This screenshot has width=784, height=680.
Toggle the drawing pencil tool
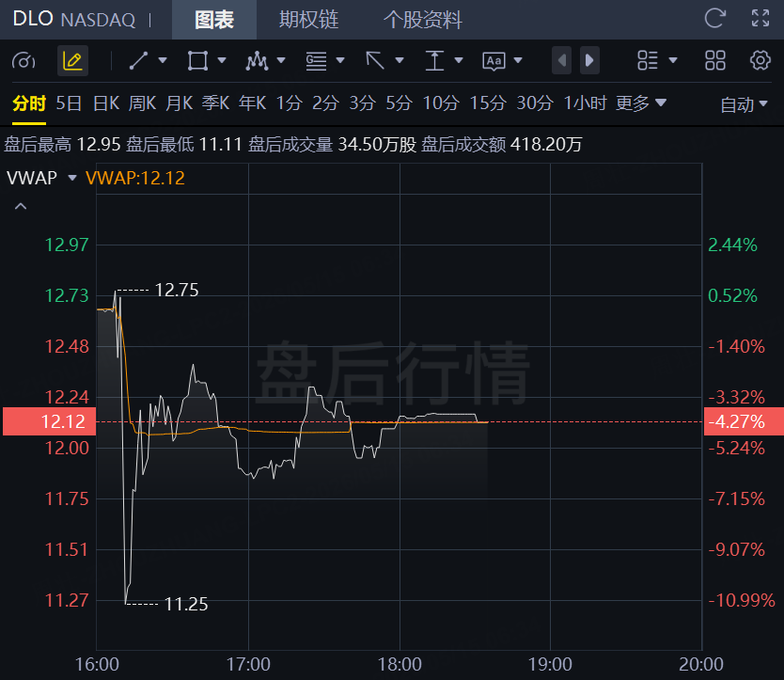coord(73,60)
